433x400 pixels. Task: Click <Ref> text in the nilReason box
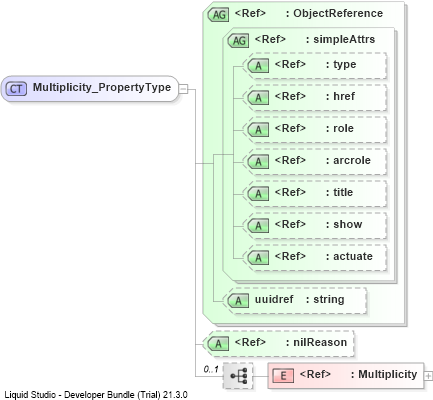pos(250,342)
